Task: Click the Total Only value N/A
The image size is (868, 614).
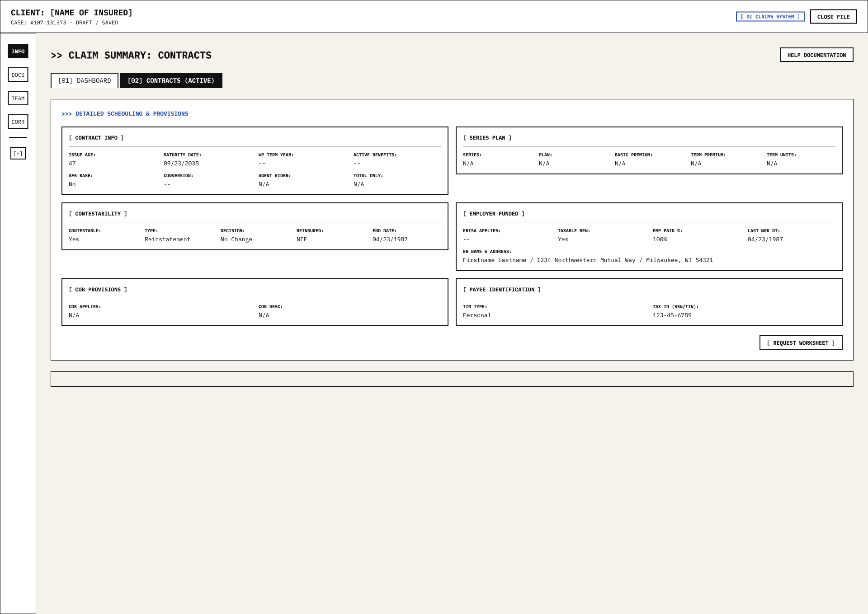Action: point(359,184)
